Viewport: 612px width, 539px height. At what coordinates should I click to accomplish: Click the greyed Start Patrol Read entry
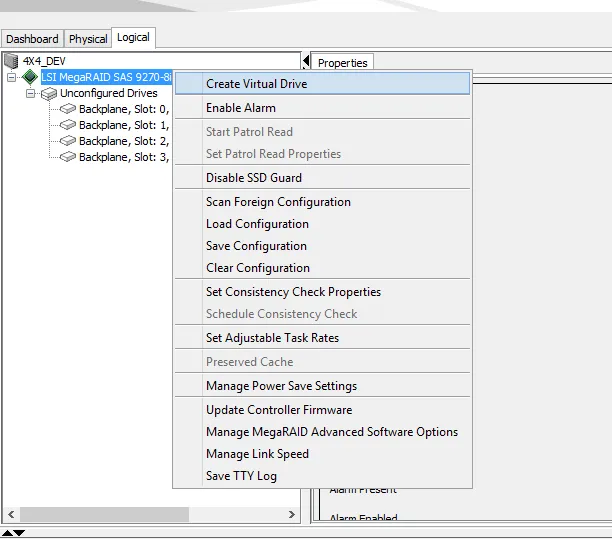(322, 132)
